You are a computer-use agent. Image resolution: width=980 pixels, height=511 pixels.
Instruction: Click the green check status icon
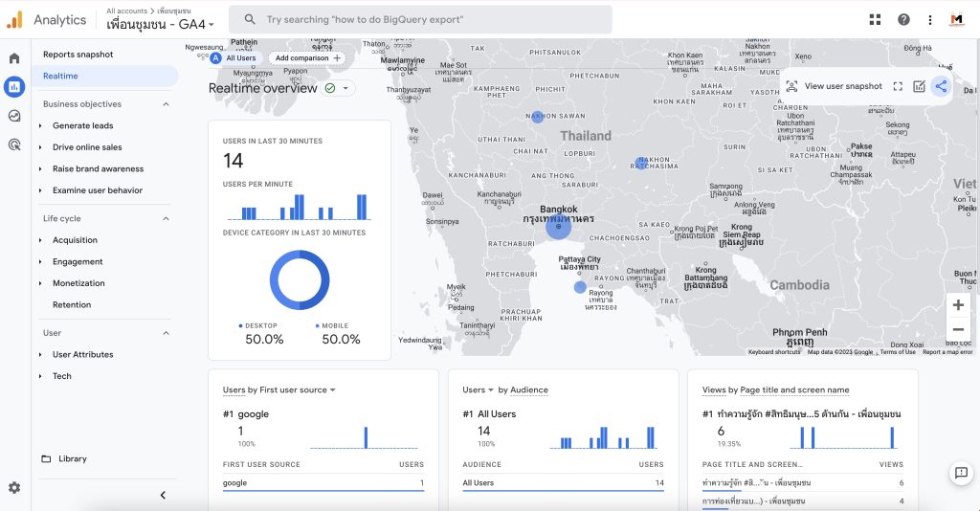330,88
